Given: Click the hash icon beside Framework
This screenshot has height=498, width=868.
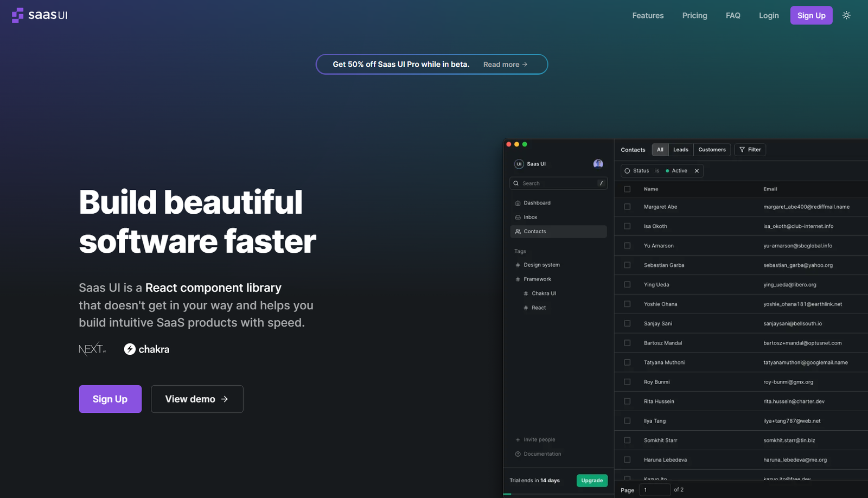Looking at the screenshot, I should click(x=518, y=279).
